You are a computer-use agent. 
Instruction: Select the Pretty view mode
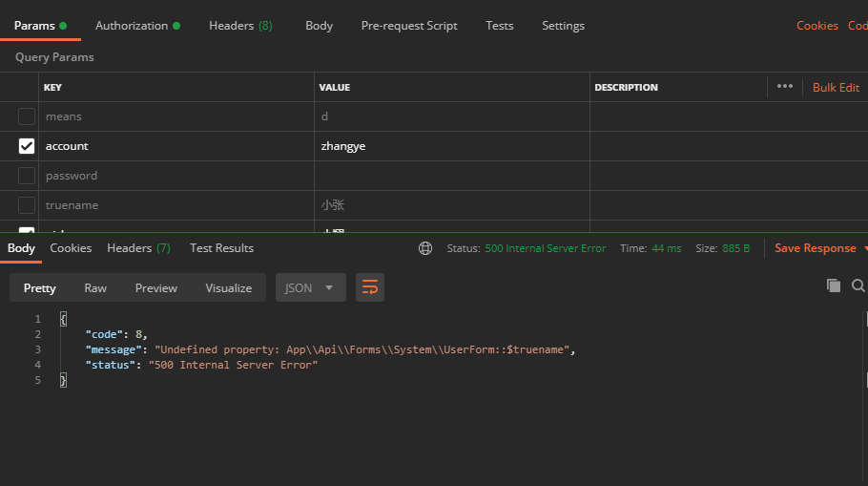point(40,287)
